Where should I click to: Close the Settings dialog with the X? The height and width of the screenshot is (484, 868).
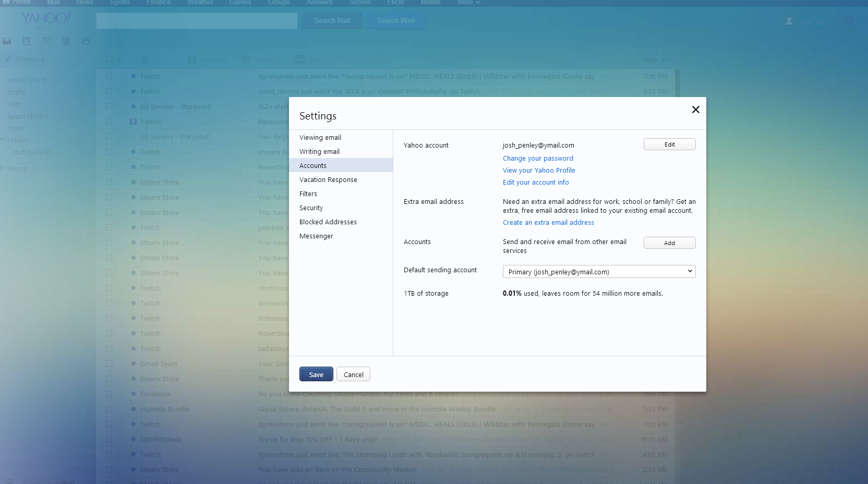point(695,110)
